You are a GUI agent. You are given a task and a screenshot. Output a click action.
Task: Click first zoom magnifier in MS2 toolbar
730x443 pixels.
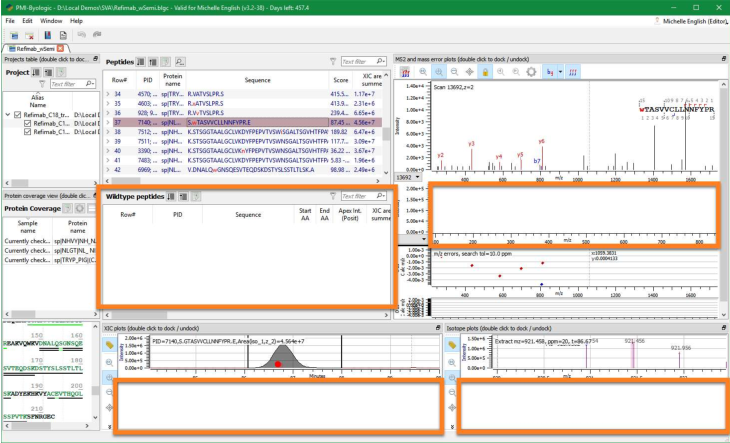pos(423,72)
